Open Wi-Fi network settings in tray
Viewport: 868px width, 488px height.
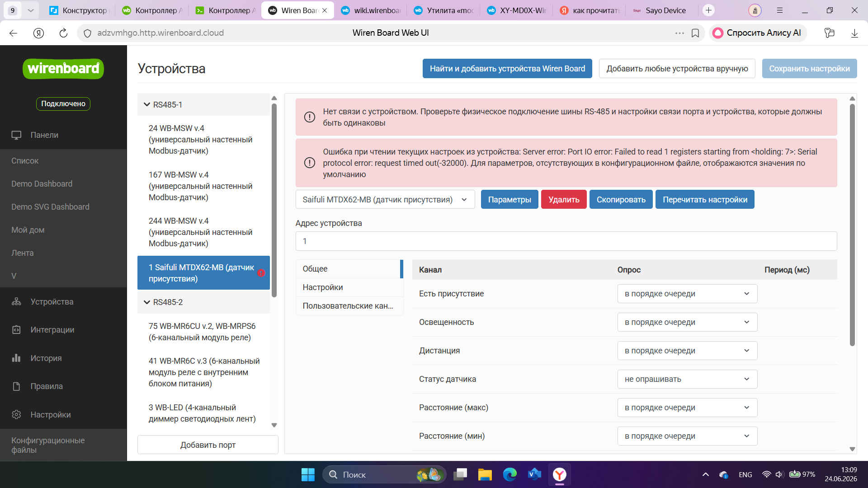tap(766, 475)
